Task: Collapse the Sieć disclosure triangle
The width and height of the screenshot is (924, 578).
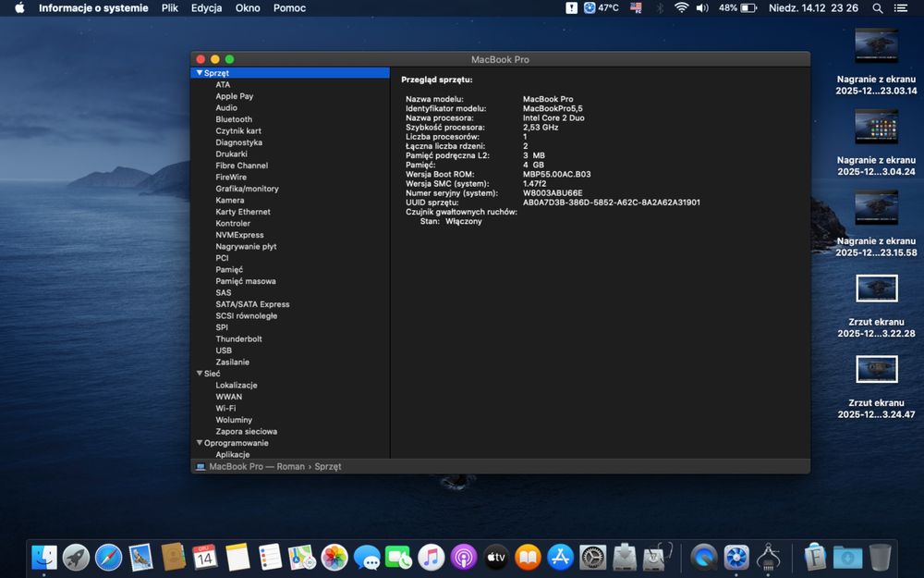Action: (x=200, y=374)
